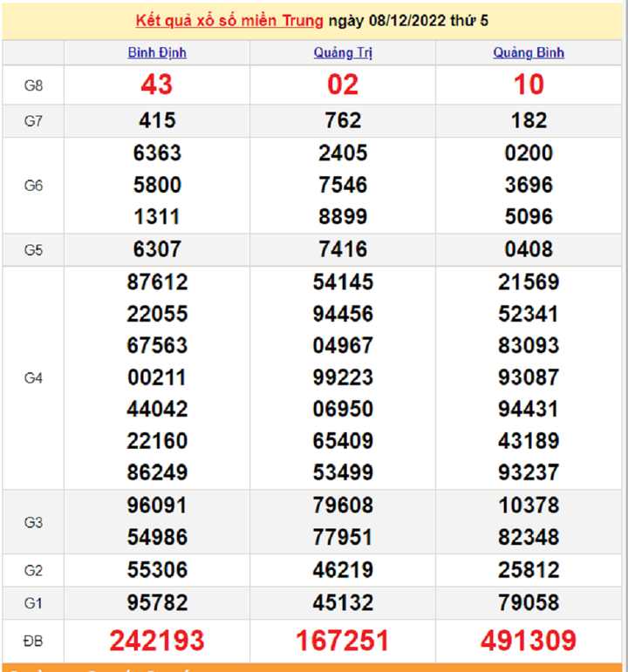
Task: Select Quảng Bình special prize 491309
Action: [x=529, y=641]
